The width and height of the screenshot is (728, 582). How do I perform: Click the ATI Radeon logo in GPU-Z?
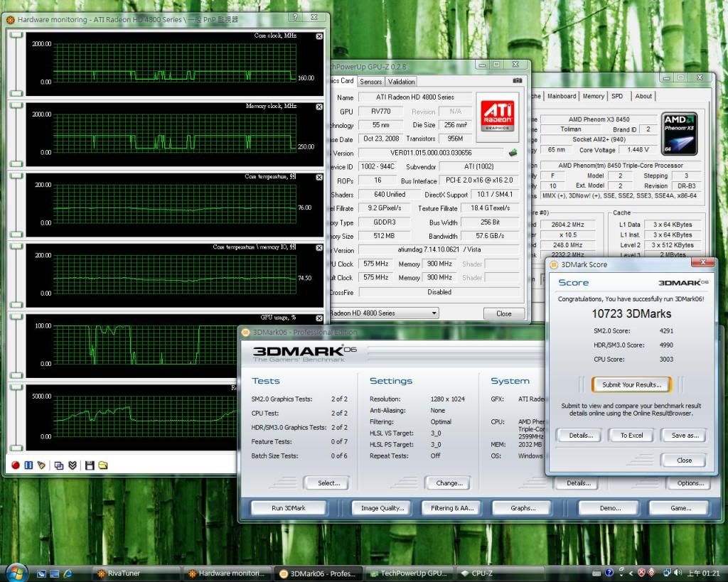click(497, 117)
